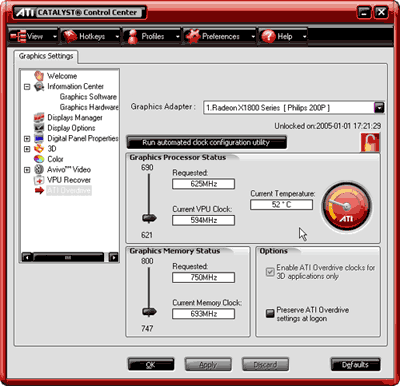The height and width of the screenshot is (386, 400).
Task: Open the Graphics Adapter combo box
Action: 294,108
